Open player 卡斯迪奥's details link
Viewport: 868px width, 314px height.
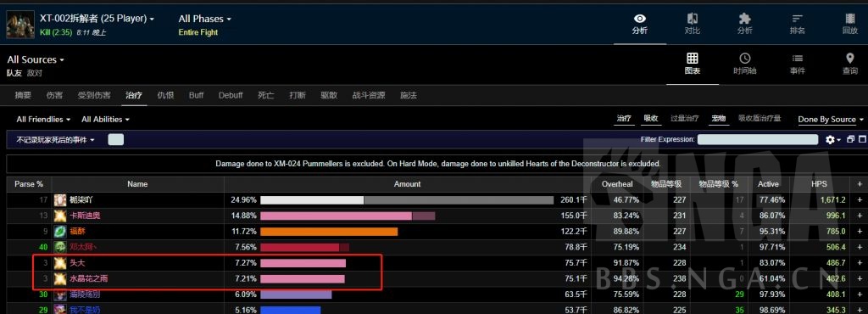click(x=86, y=216)
